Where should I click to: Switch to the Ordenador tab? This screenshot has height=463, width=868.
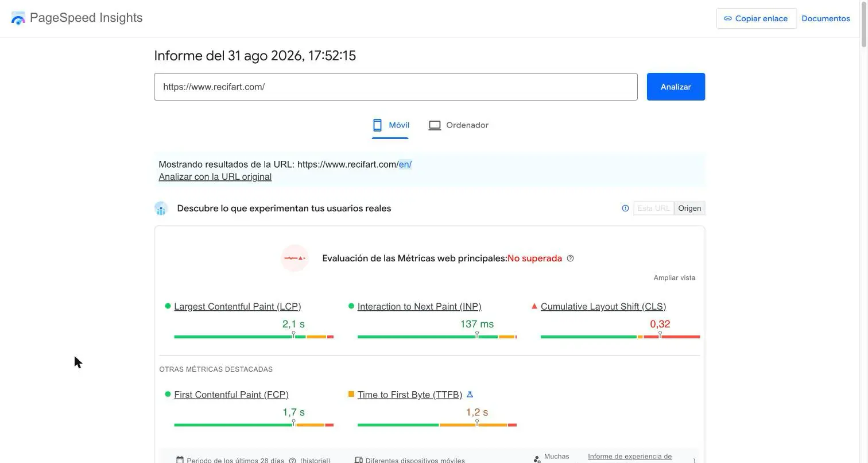[x=458, y=125]
